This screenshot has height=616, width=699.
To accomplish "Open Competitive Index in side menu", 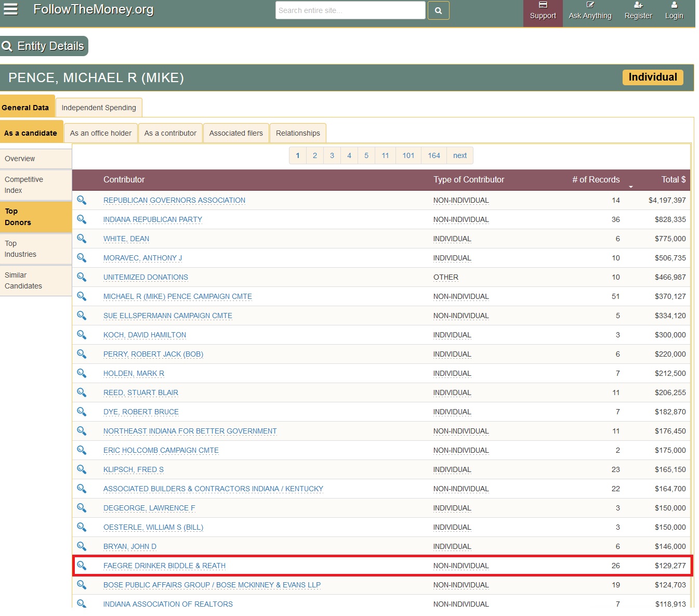I will pos(36,185).
